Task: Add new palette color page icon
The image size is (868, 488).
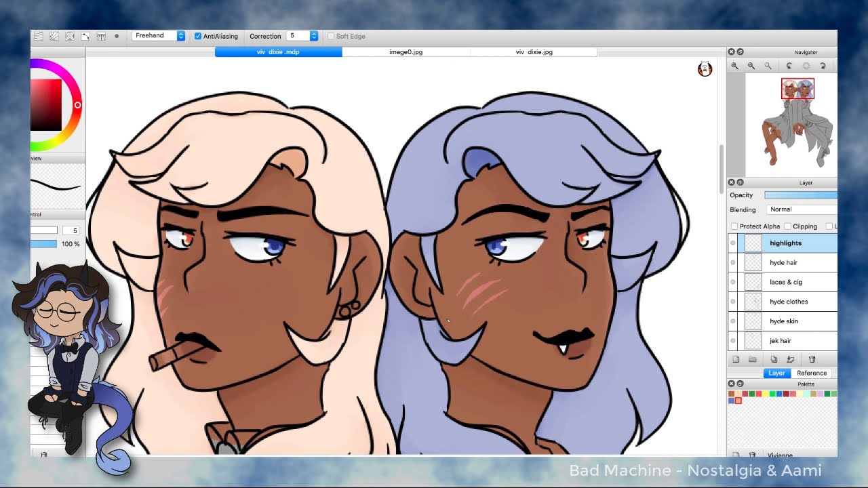Action: click(x=736, y=455)
